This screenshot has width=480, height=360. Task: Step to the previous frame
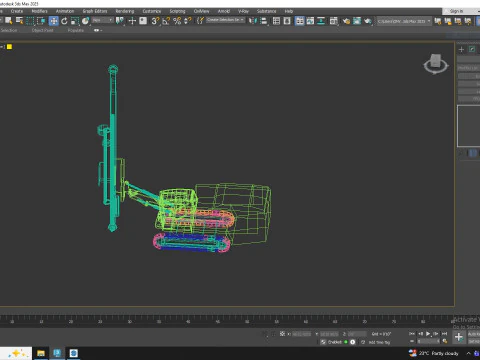coord(420,333)
